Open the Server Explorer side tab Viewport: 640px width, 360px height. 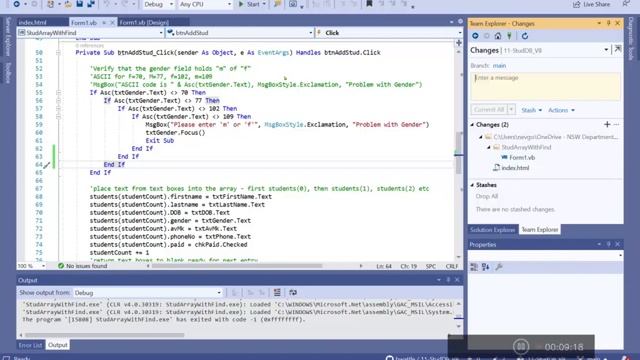coord(8,37)
